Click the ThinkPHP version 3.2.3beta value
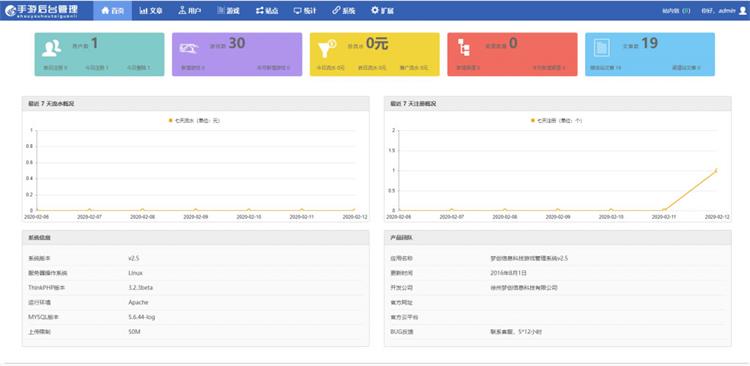The image size is (750, 366). (141, 288)
